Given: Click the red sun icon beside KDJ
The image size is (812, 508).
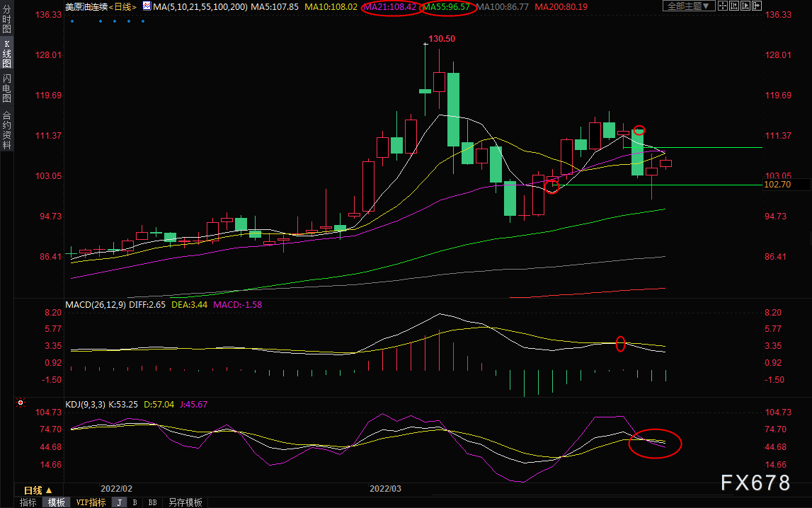Looking at the screenshot, I should (21, 403).
